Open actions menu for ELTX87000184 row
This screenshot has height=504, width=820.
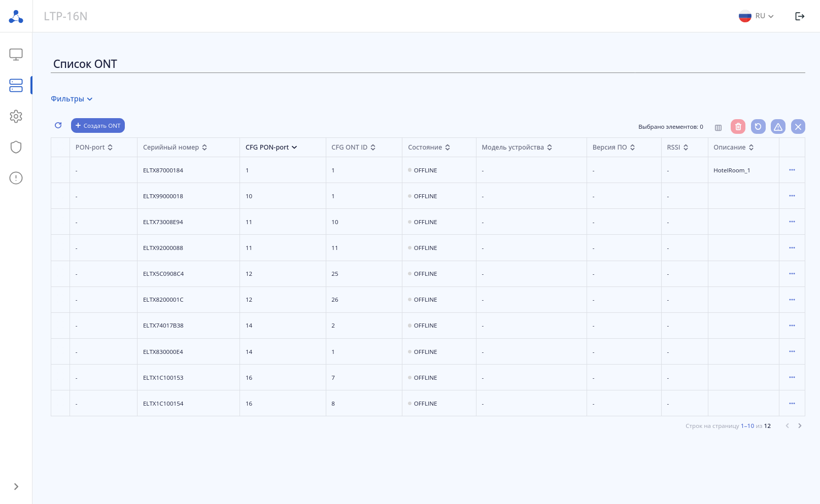tap(792, 170)
